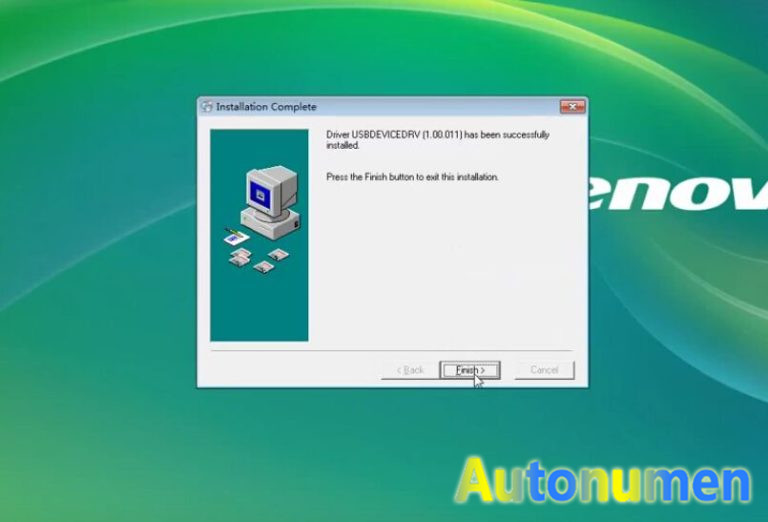Click the installer icon in the title bar
This screenshot has height=522, width=768.
[x=207, y=107]
